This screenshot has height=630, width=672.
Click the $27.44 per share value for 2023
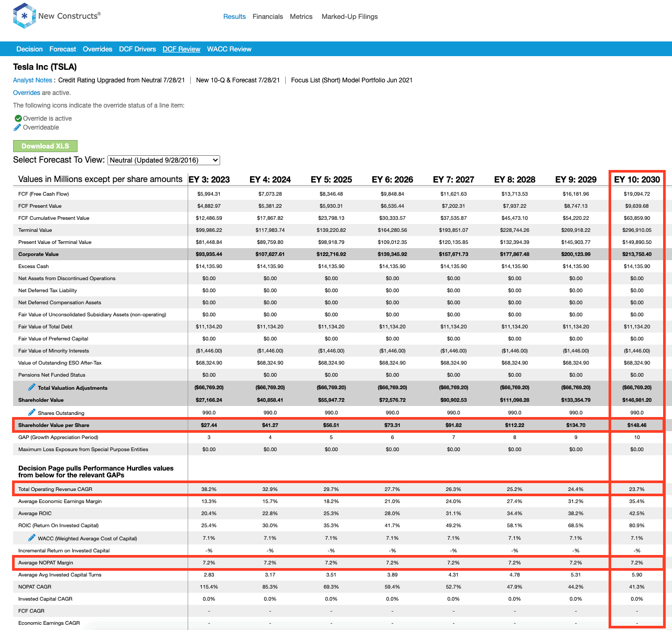point(209,425)
